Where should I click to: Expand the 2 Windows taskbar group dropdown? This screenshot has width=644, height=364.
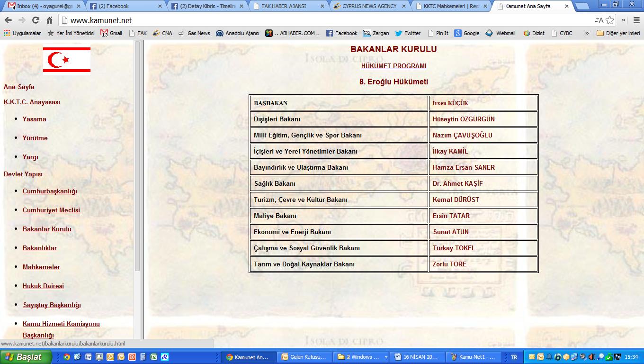(386, 357)
